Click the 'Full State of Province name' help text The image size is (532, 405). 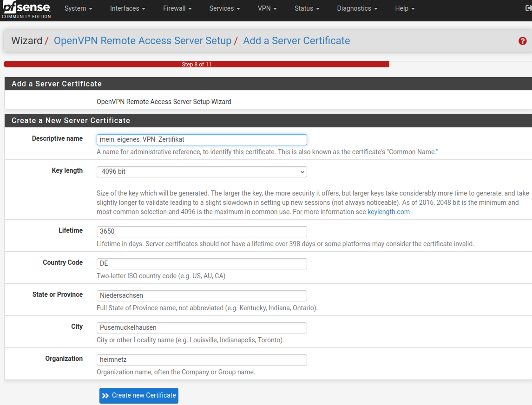click(x=207, y=308)
